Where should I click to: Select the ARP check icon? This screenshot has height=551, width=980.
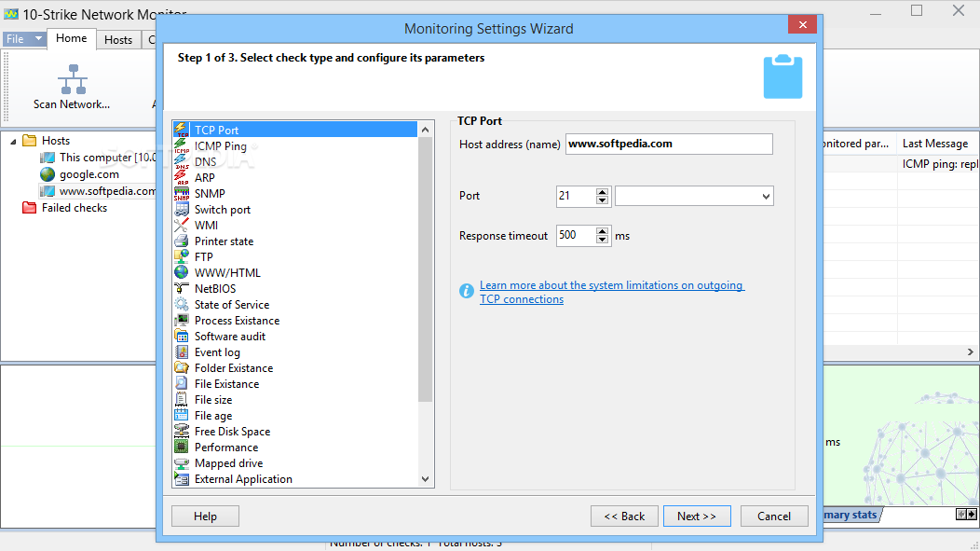click(x=182, y=178)
